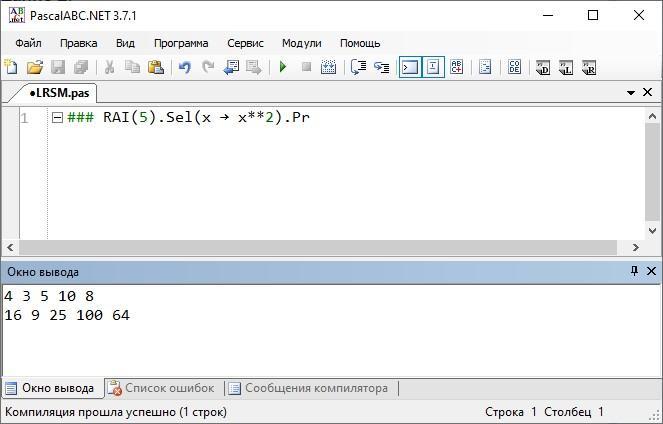Image resolution: width=663 pixels, height=424 pixels.
Task: Click the ABC C+ toolbar icon
Action: pyautogui.click(x=457, y=67)
